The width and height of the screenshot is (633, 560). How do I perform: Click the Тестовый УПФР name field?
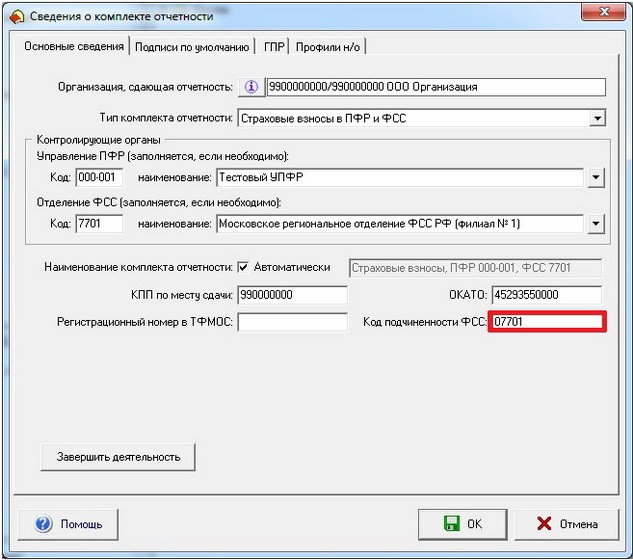click(x=400, y=178)
